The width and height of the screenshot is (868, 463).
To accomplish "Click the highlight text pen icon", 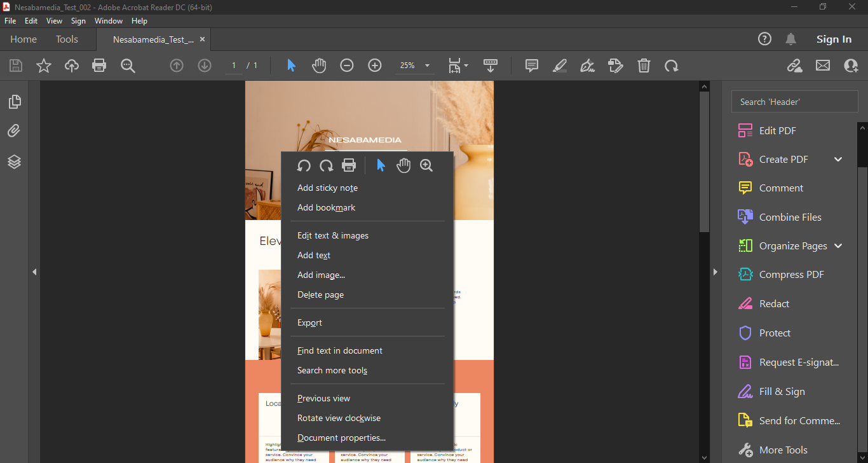I will [x=559, y=66].
